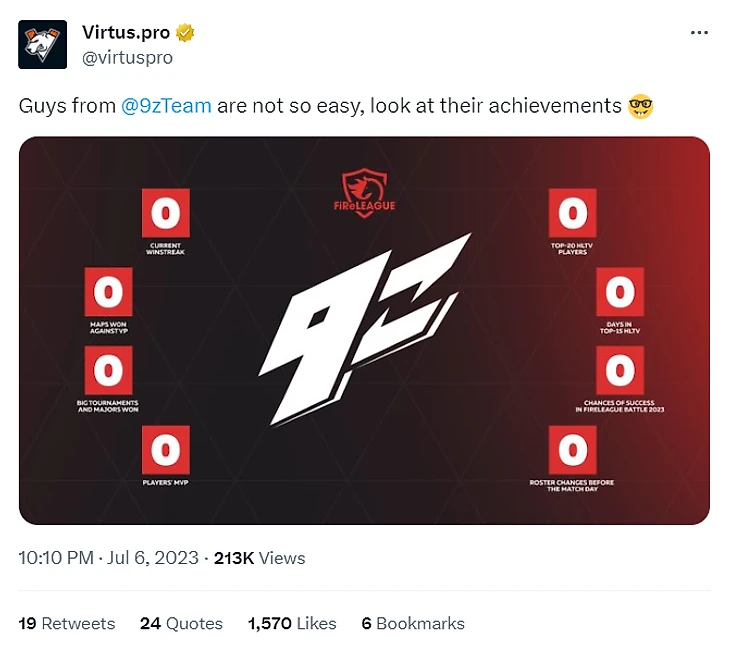Click the Players' MVP zero tile
Image resolution: width=730 pixels, height=652 pixels.
click(164, 451)
